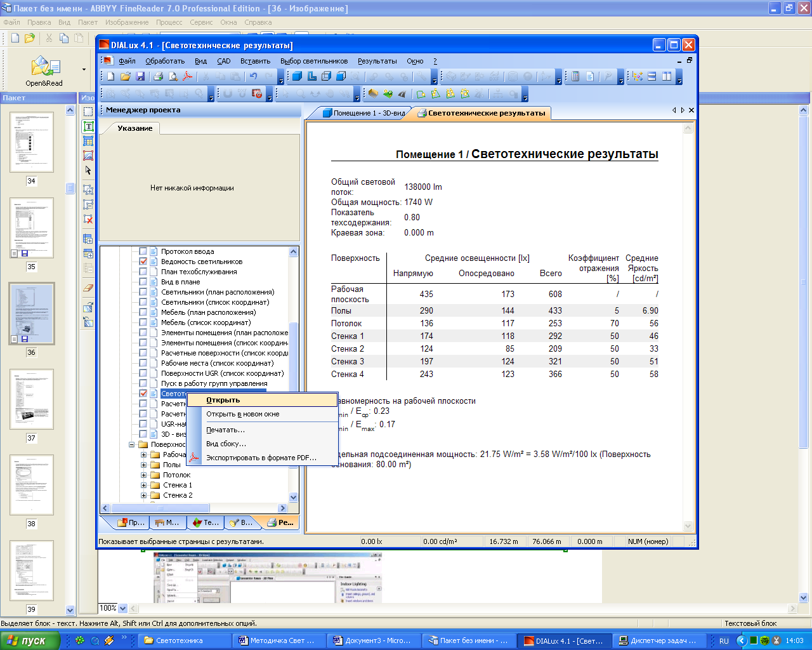
Task: Collapse the Поверхности folder in tree
Action: point(132,444)
